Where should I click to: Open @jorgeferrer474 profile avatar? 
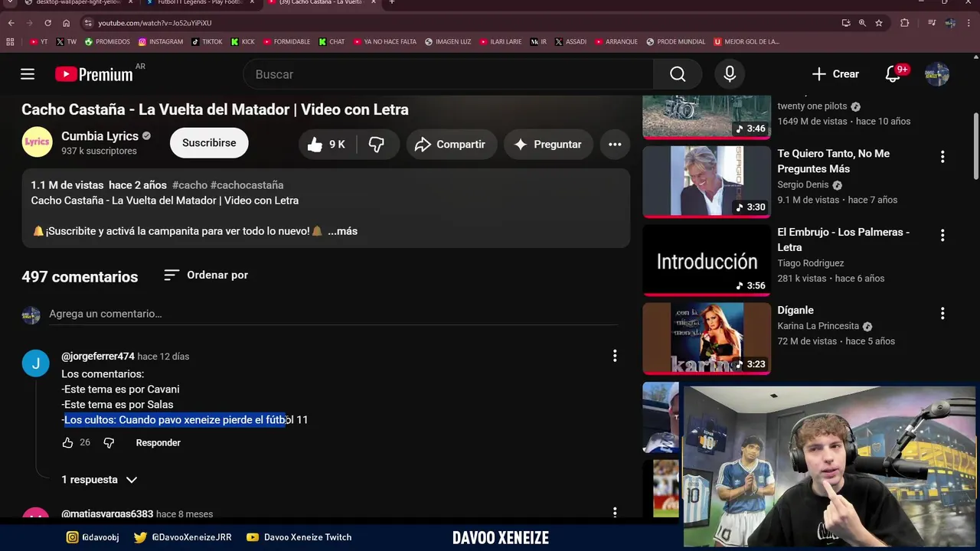coord(35,364)
